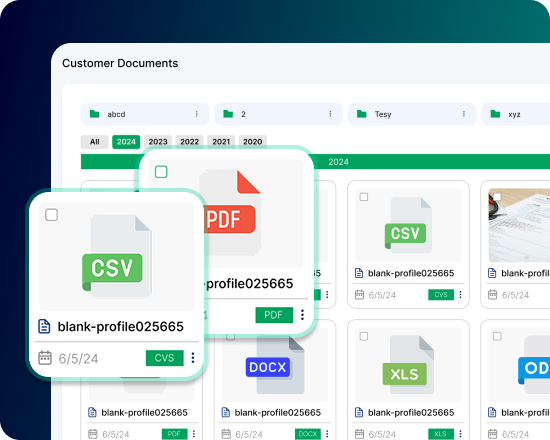Click enlarged CSV card filename blank-profile025665
This screenshot has width=550, height=440.
(x=120, y=326)
